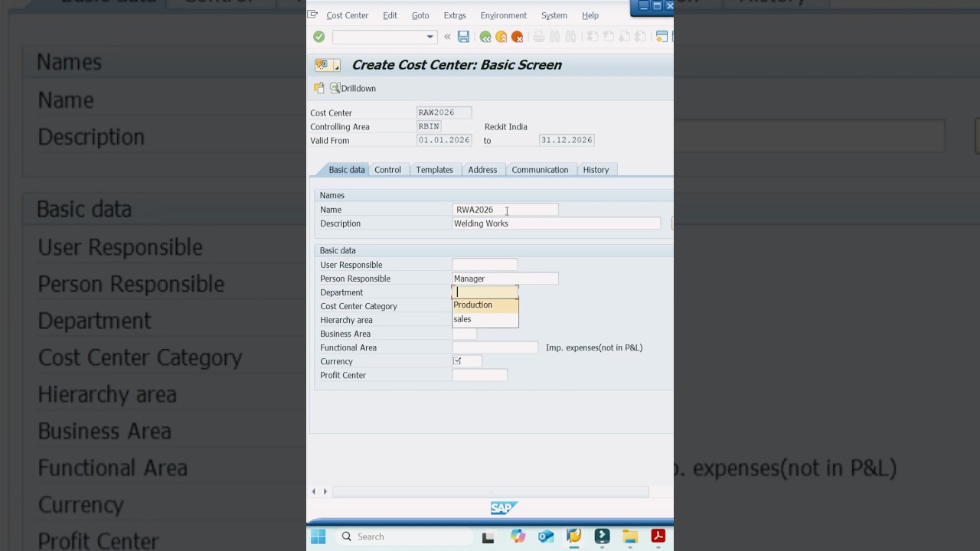Open the Extras menu

[x=455, y=15]
